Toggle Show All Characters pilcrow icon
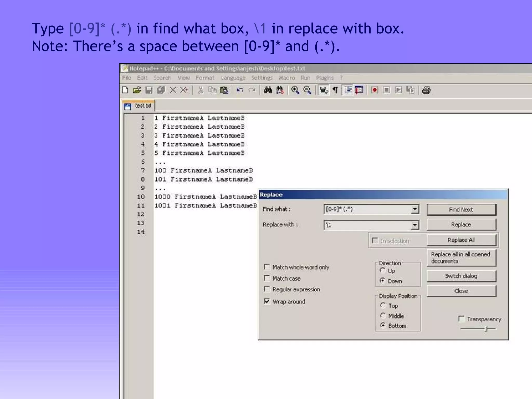 (335, 90)
